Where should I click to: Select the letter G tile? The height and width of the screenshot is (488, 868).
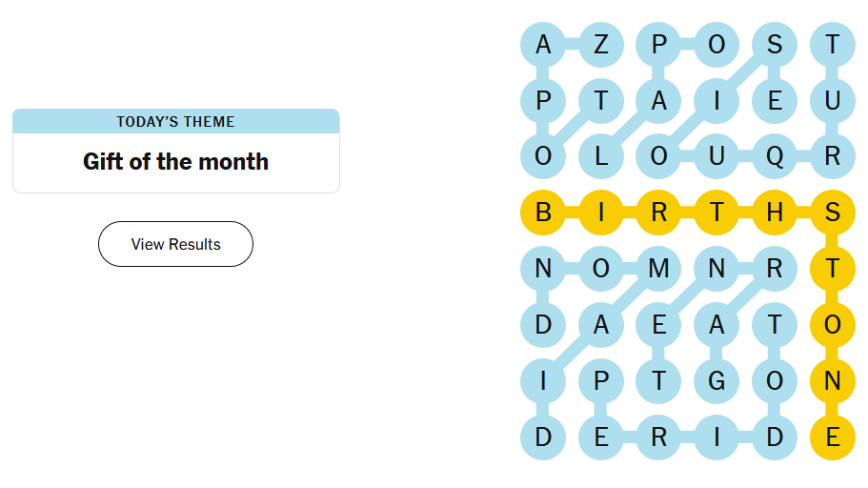717,381
